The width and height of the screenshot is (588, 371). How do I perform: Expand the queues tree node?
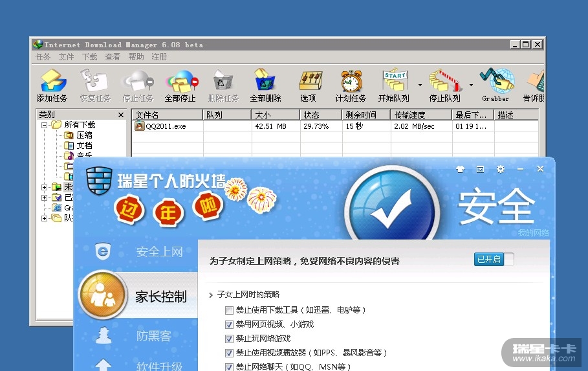tap(44, 218)
